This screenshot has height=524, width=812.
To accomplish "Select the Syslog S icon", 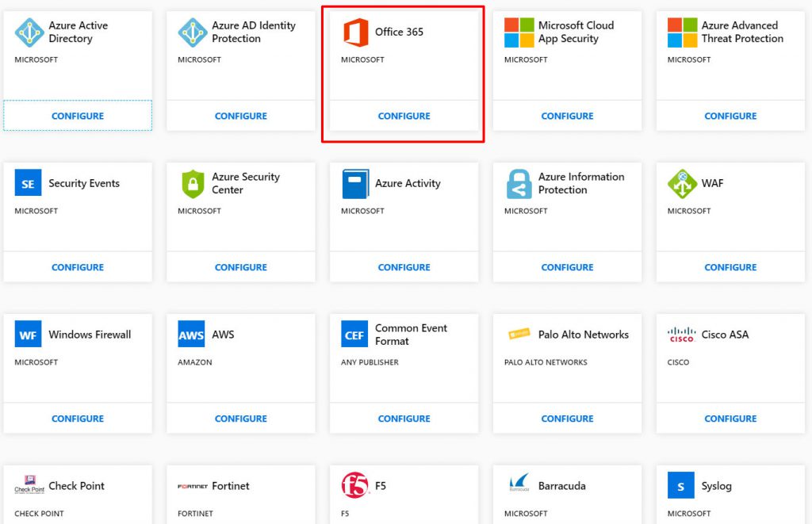I will click(681, 485).
